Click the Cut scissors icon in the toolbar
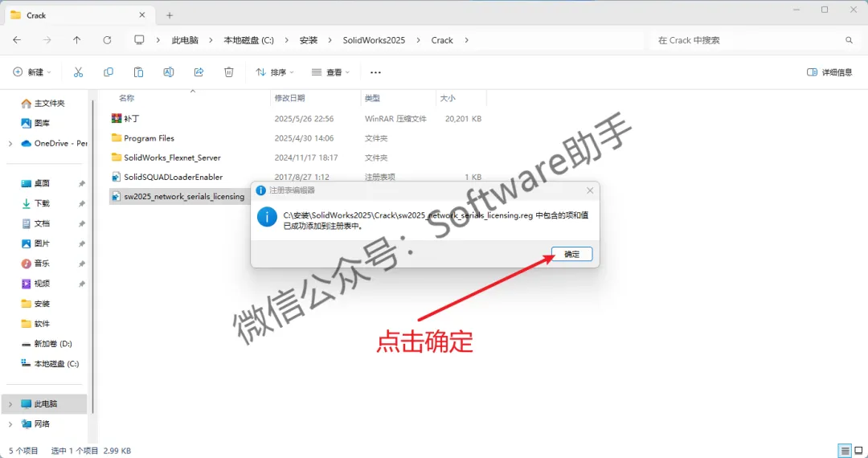868x458 pixels. (78, 72)
